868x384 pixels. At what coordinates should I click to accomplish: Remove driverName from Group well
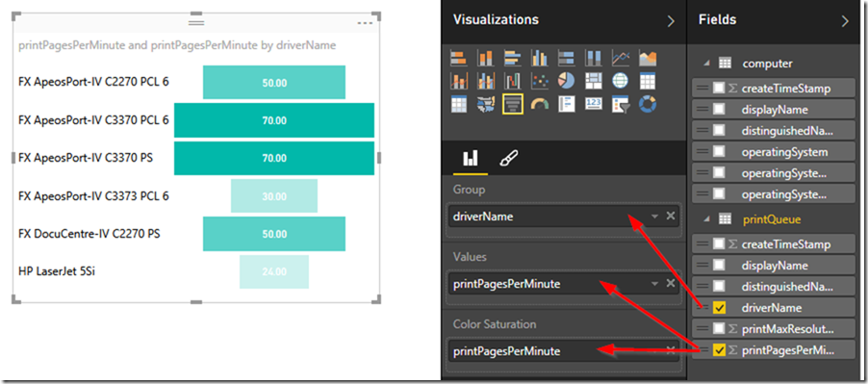(x=671, y=216)
